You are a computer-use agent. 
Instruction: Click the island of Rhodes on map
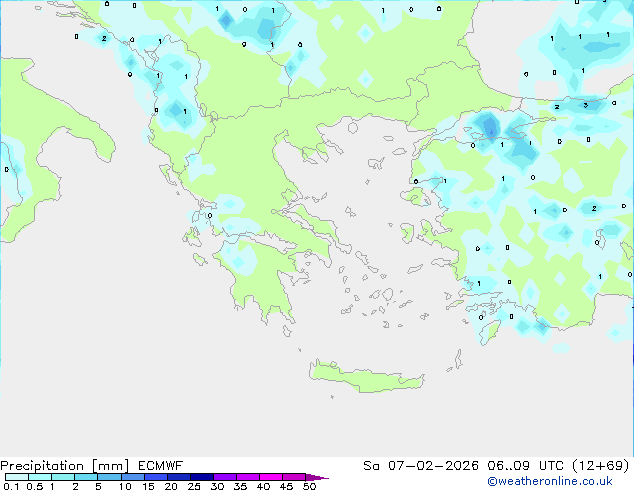tap(489, 332)
